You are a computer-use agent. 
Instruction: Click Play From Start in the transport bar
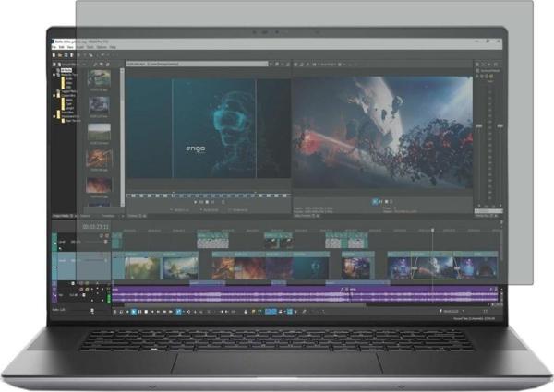[x=127, y=312]
